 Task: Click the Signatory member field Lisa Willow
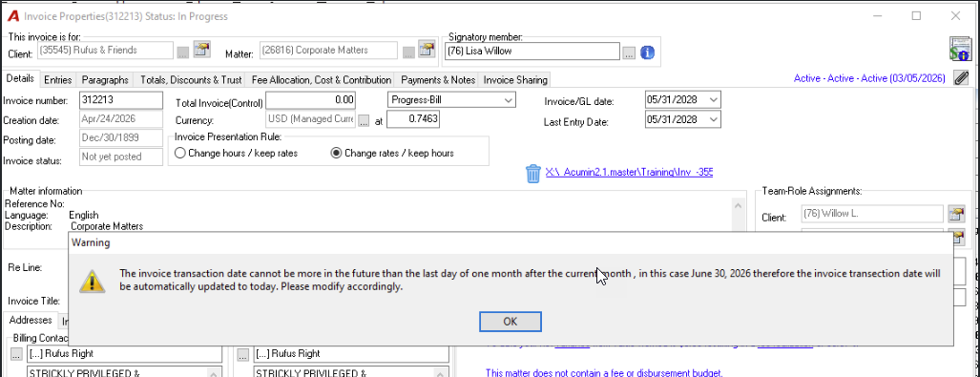tap(532, 52)
